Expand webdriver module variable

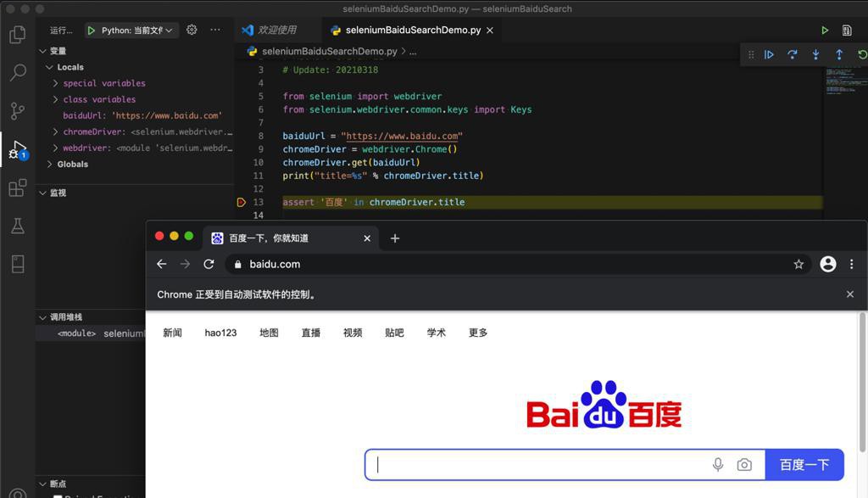[55, 148]
